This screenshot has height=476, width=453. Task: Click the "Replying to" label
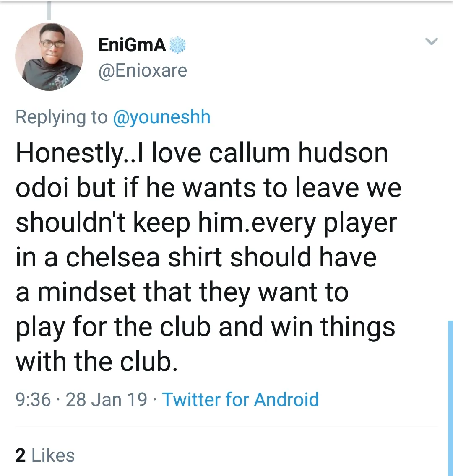point(61,117)
